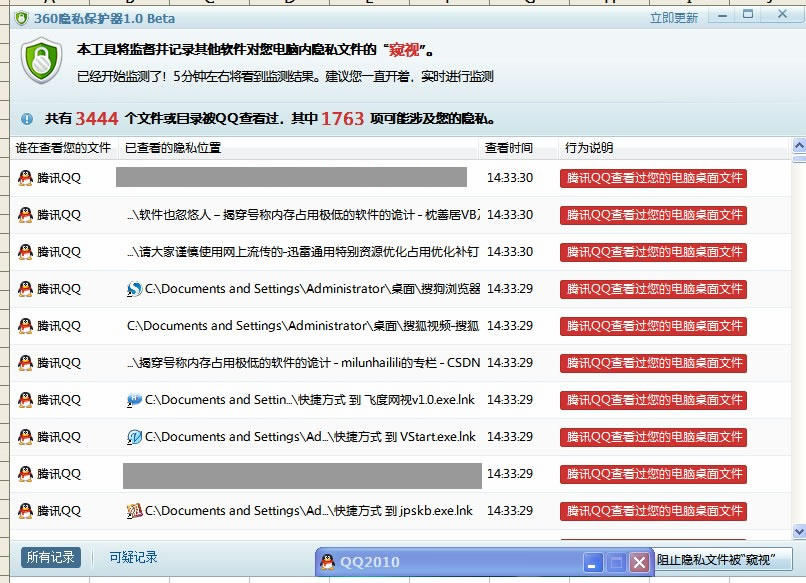Click red behavior label in 搜狗浏览器 row
The width and height of the screenshot is (806, 583).
click(653, 289)
